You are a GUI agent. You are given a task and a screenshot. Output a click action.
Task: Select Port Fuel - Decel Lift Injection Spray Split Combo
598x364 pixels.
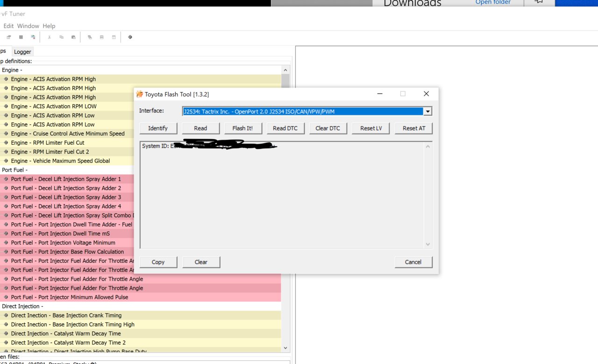[67, 216]
